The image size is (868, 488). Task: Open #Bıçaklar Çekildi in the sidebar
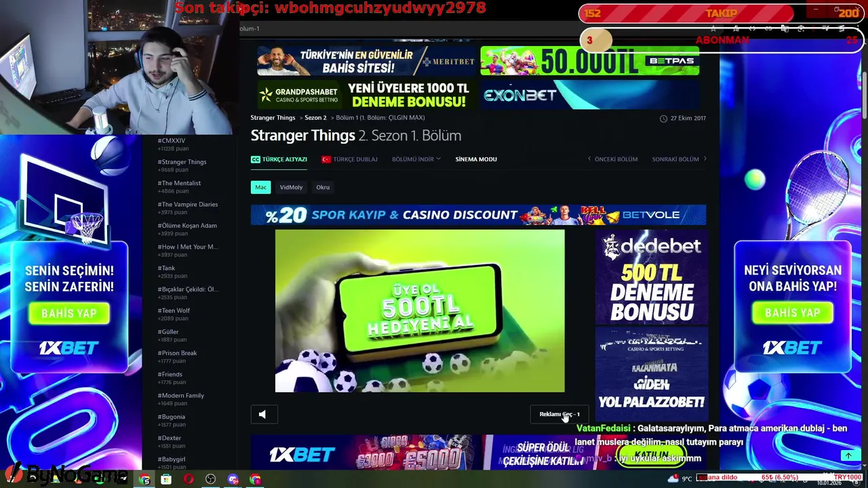(188, 289)
